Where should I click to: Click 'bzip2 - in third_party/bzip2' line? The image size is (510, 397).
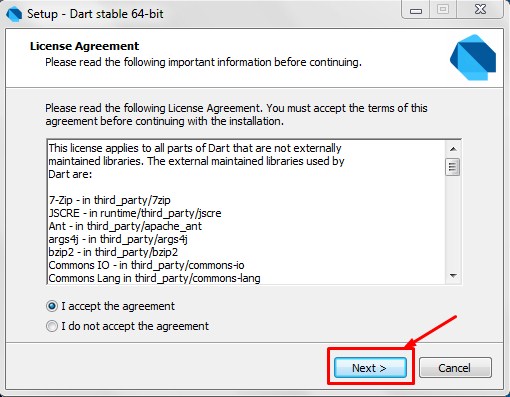click(113, 252)
